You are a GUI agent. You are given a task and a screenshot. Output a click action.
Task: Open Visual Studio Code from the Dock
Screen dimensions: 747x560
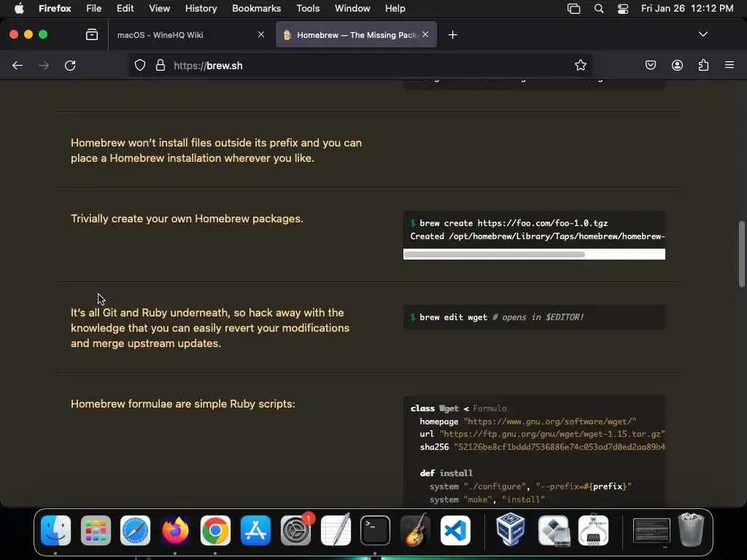(x=455, y=531)
